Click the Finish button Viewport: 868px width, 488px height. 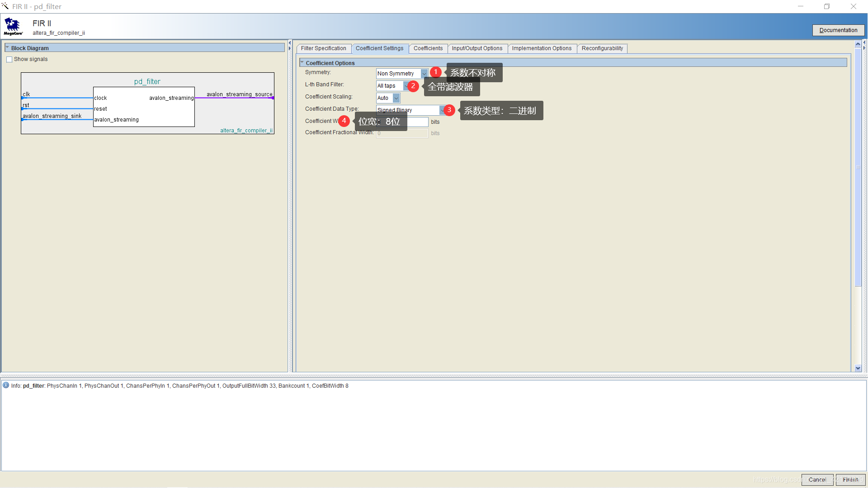(850, 479)
